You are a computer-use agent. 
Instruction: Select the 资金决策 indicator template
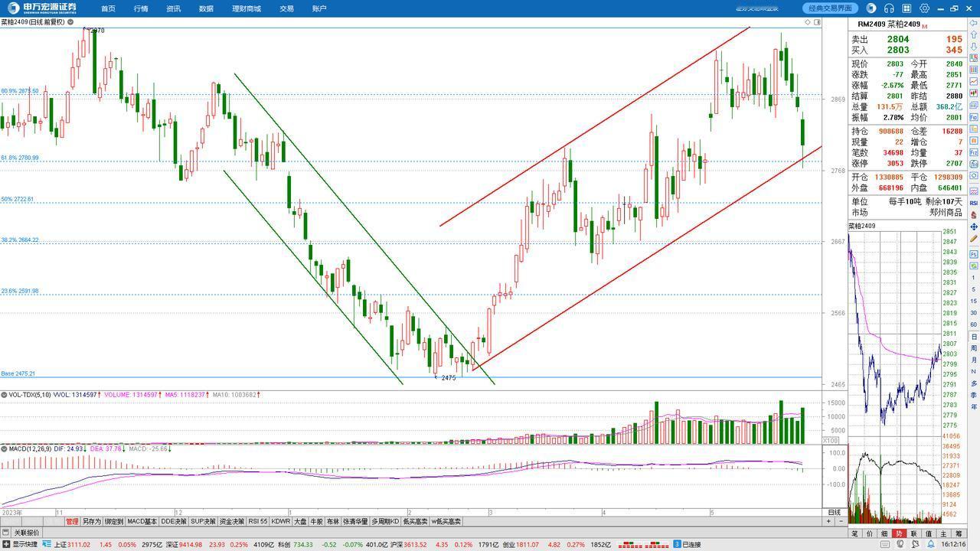point(232,521)
